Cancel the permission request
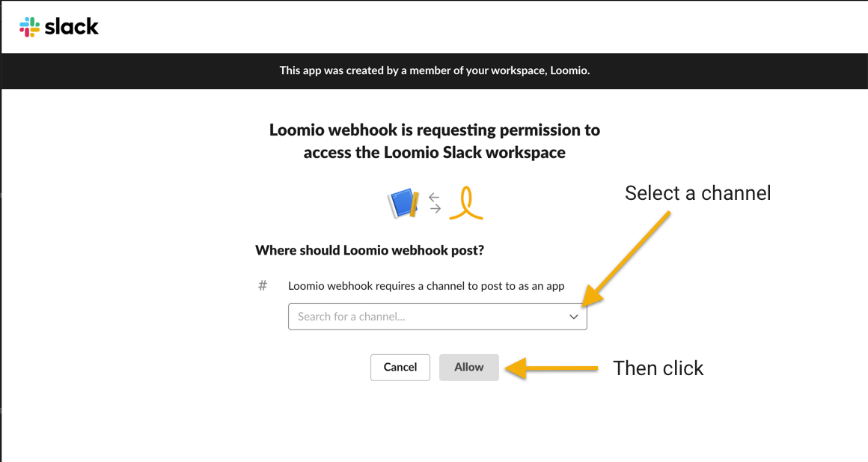868x462 pixels. pyautogui.click(x=400, y=367)
